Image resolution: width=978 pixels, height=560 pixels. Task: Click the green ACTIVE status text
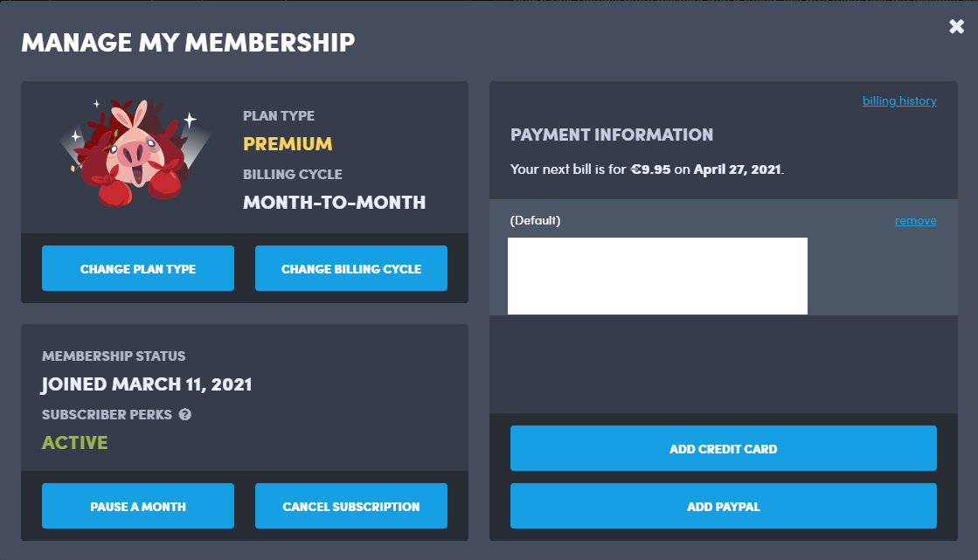pyautogui.click(x=75, y=443)
